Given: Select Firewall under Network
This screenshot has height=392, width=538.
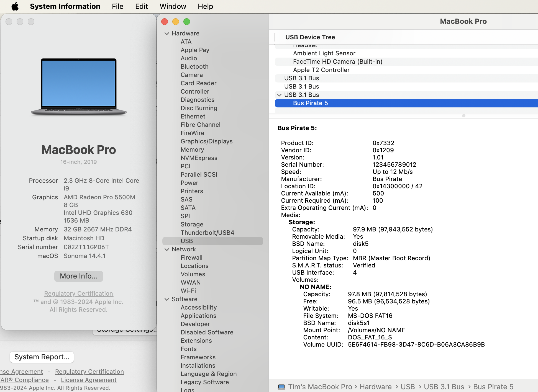Looking at the screenshot, I should (191, 257).
